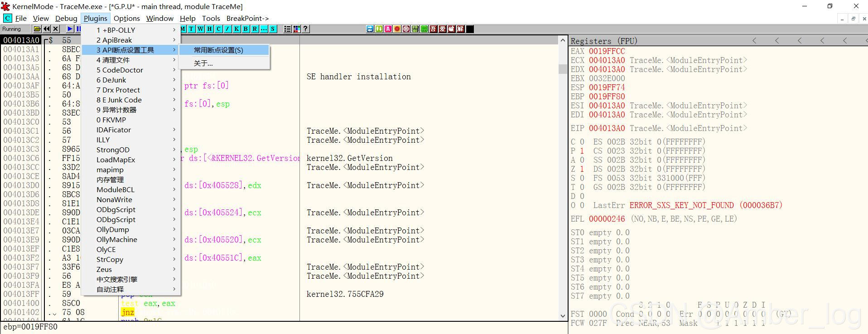Open Breakpoints window with B toolbar button
868x334 pixels.
click(246, 29)
